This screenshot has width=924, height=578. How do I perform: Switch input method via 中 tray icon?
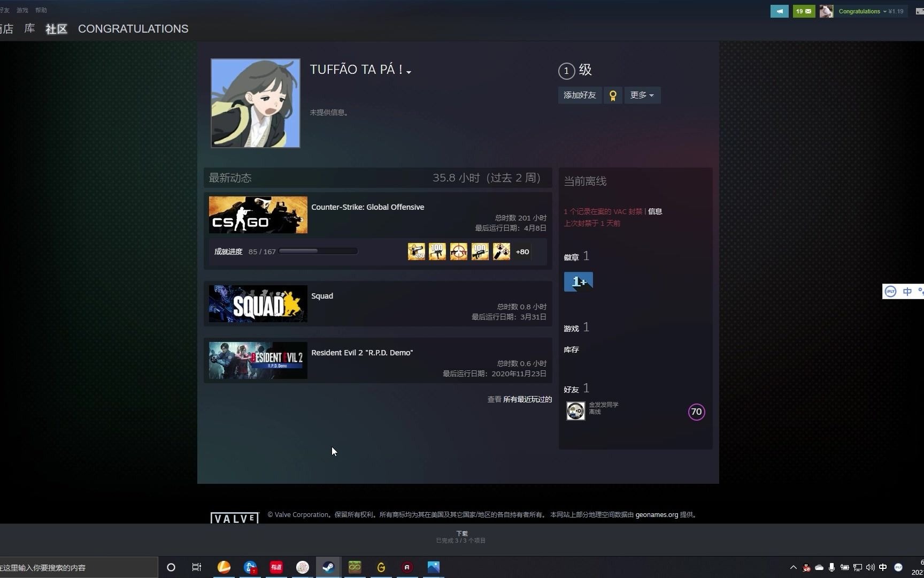pos(883,568)
